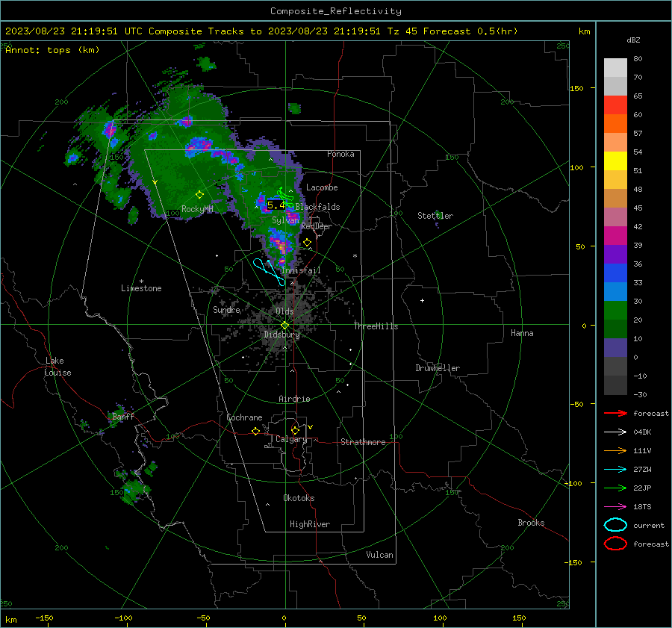Click the Strathmore town label
The height and width of the screenshot is (628, 672).
pyautogui.click(x=364, y=442)
